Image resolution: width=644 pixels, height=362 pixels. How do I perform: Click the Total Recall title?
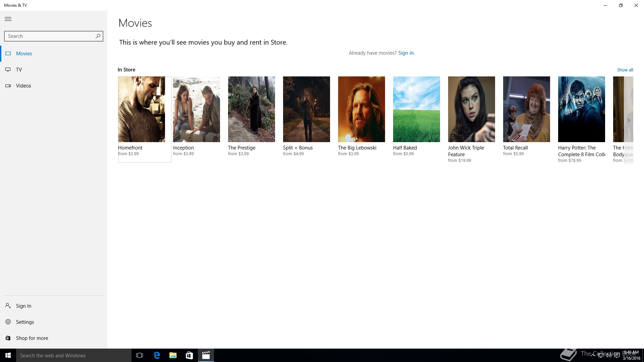tap(516, 148)
